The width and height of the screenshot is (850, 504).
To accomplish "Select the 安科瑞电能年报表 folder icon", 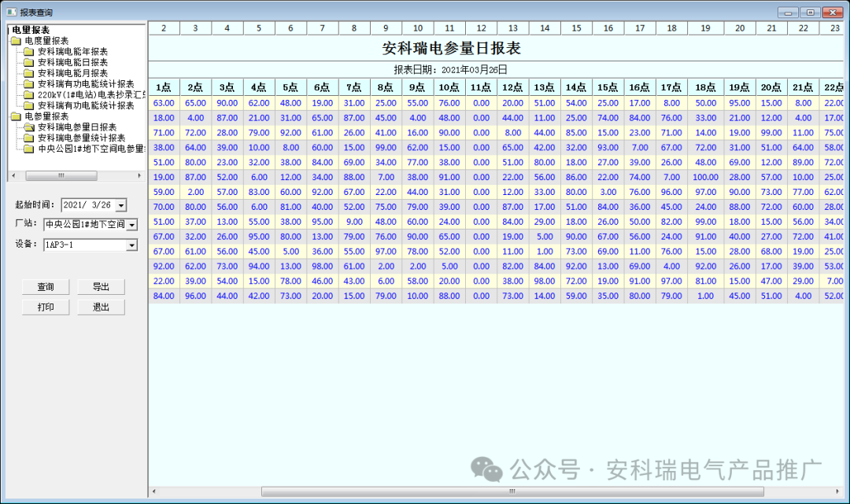I will coord(28,52).
